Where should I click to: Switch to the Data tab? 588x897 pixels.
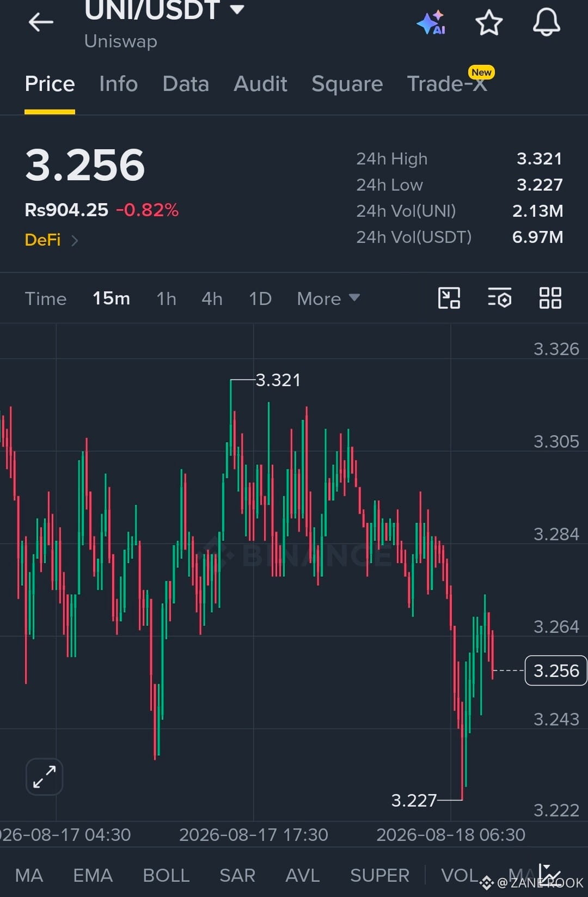pyautogui.click(x=186, y=84)
